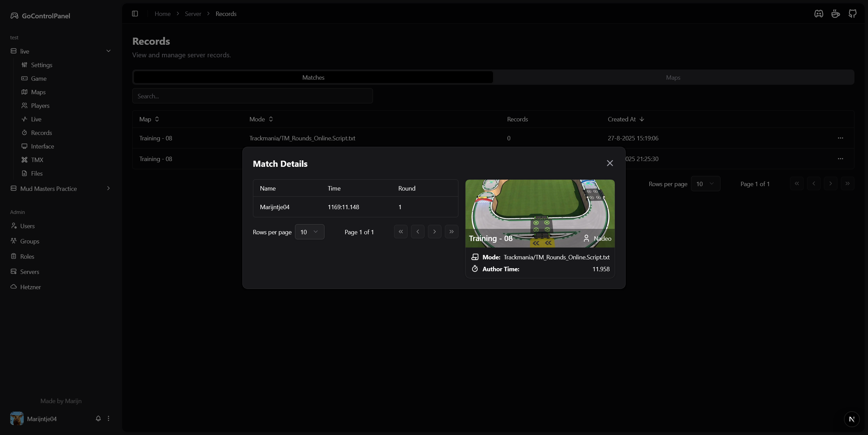Toggle Created At sort order
This screenshot has width=868, height=435.
click(626, 119)
